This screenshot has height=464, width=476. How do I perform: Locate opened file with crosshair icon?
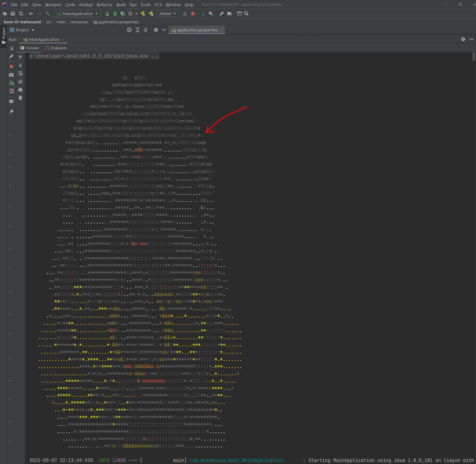pyautogui.click(x=129, y=30)
